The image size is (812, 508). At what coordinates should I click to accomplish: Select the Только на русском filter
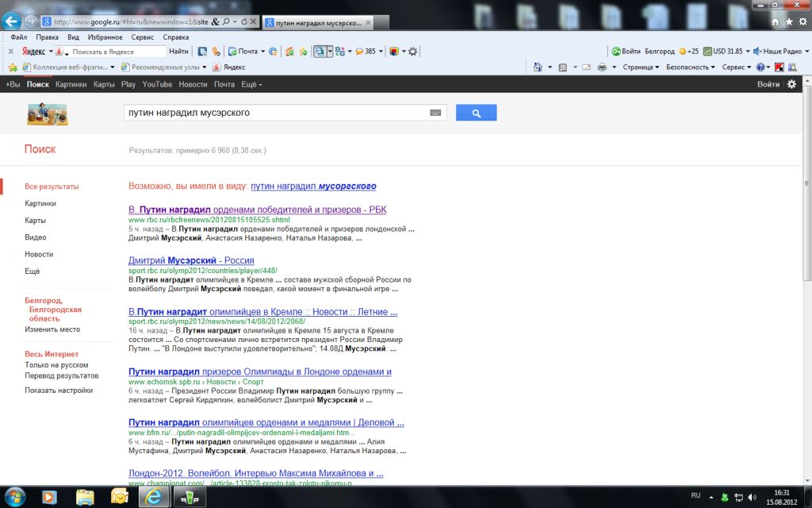56,365
